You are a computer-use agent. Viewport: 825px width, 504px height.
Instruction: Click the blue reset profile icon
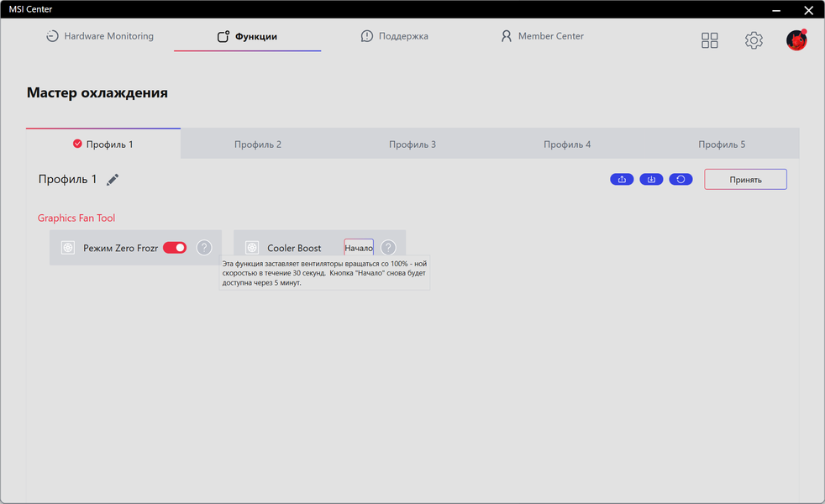[680, 180]
